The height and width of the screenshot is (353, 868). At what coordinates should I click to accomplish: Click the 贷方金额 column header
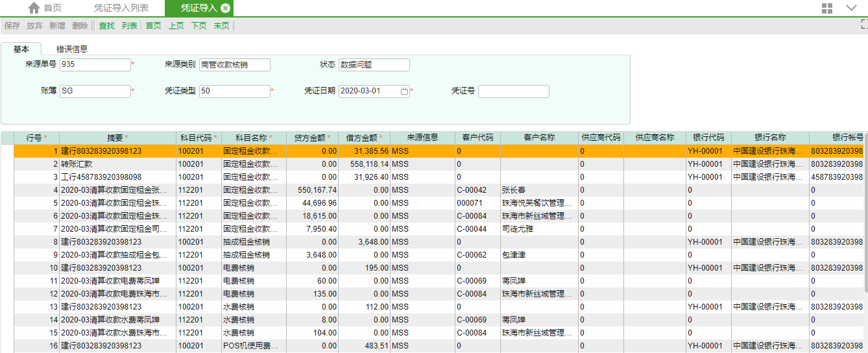(311, 138)
